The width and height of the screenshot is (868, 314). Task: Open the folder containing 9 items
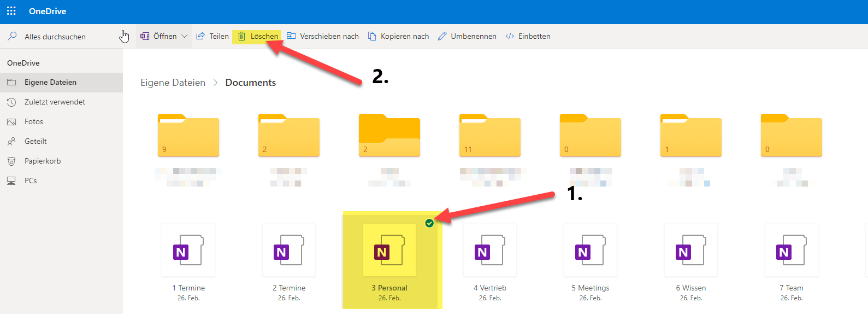click(188, 135)
